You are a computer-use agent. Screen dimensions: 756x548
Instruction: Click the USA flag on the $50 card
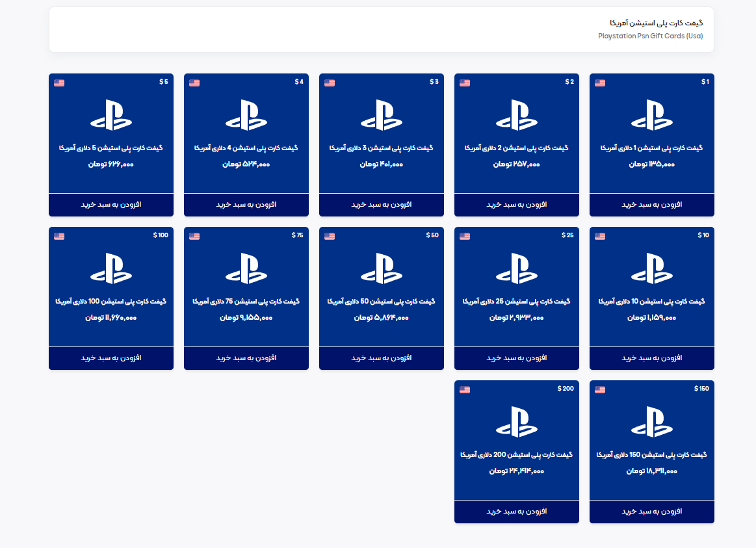coord(330,236)
